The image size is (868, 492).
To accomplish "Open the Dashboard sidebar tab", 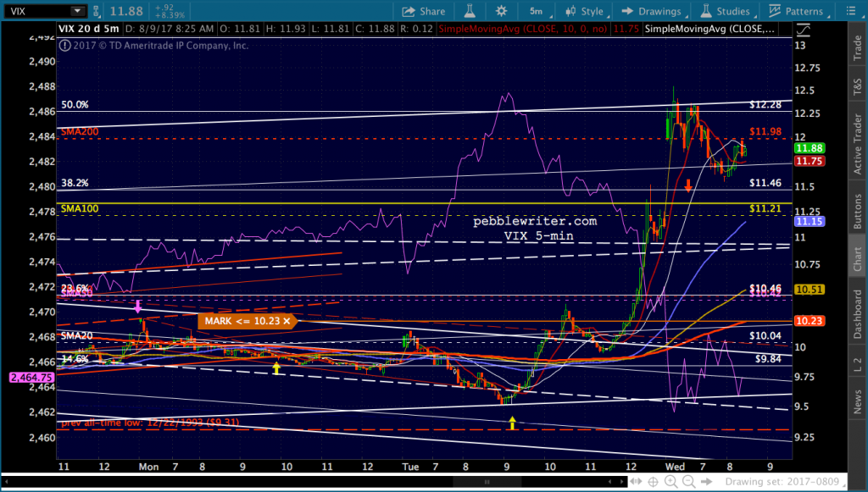I will (x=857, y=313).
